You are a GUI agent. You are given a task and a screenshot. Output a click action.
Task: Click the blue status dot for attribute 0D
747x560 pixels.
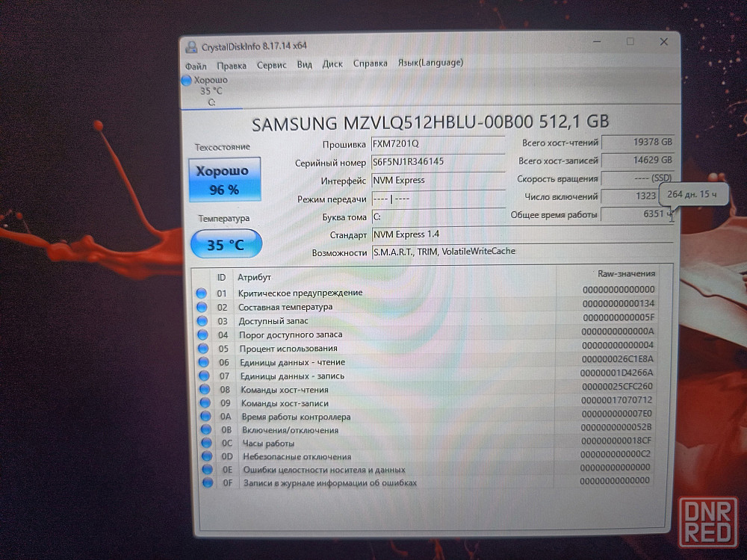pyautogui.click(x=207, y=456)
